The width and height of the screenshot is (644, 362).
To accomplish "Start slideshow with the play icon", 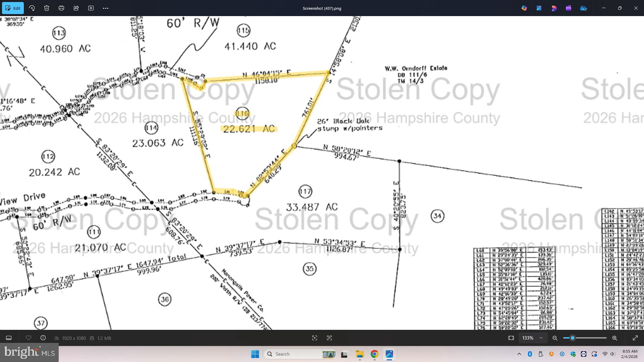I will (x=91, y=8).
